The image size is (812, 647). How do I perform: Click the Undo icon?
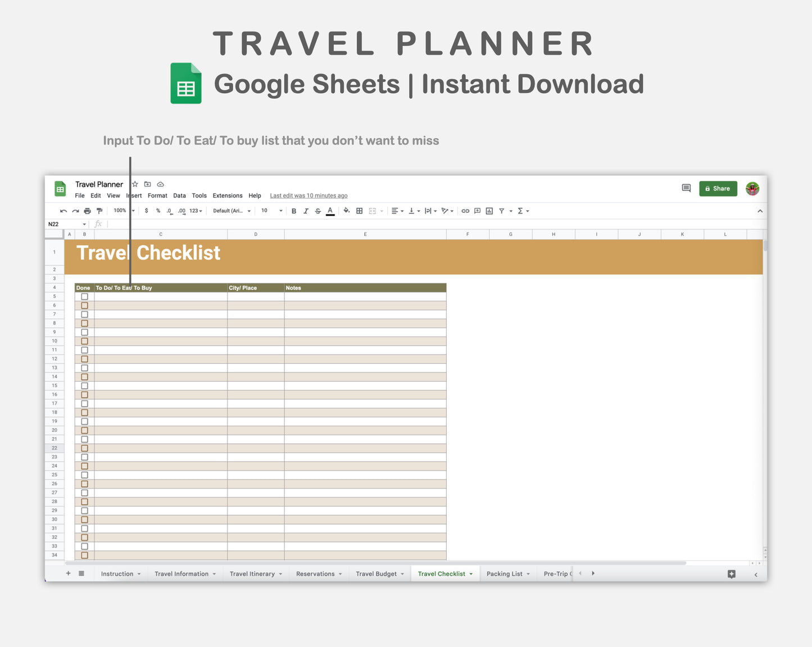(63, 211)
